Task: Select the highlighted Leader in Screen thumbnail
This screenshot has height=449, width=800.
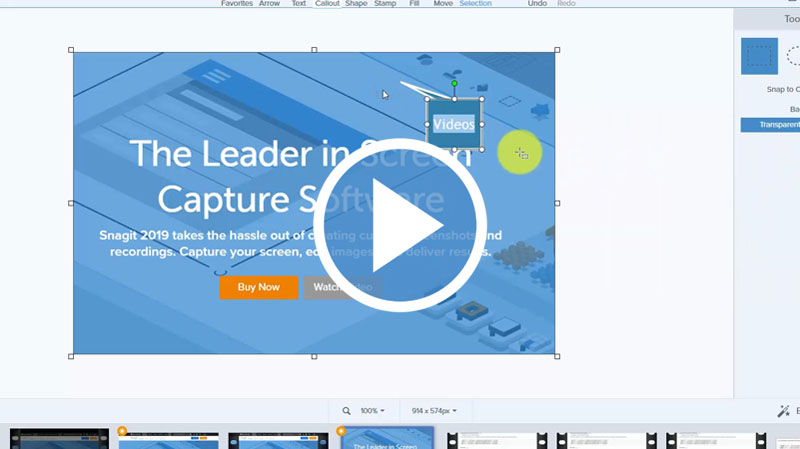Action: 386,439
